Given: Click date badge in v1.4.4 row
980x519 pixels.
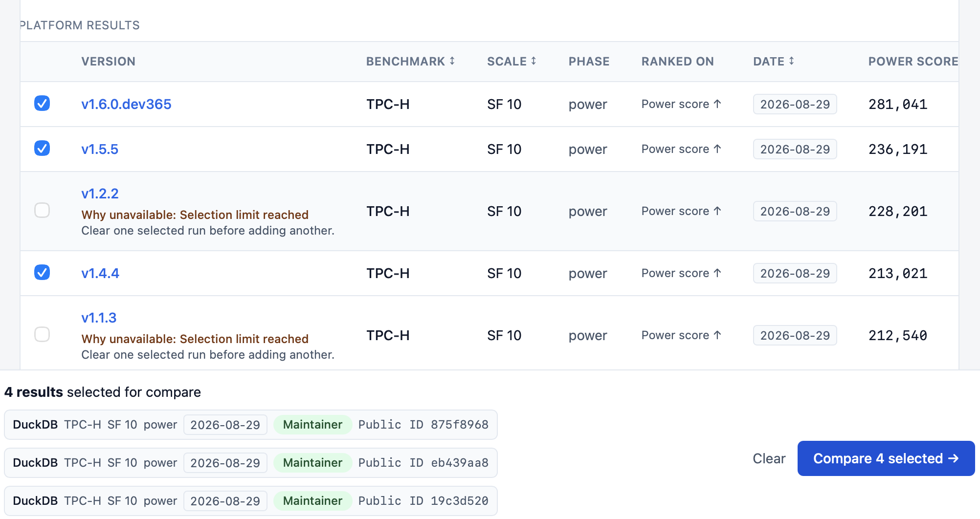Looking at the screenshot, I should (795, 273).
